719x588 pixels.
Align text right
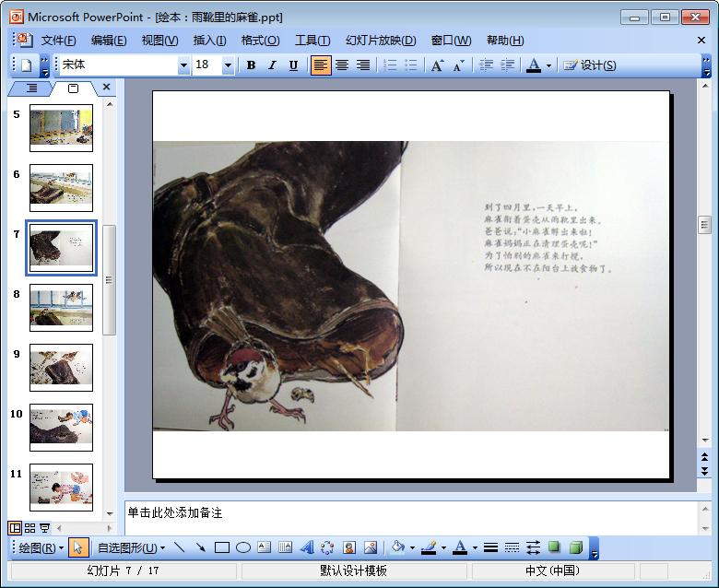pyautogui.click(x=363, y=65)
